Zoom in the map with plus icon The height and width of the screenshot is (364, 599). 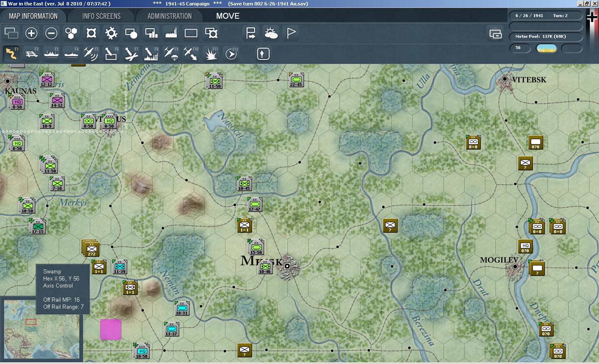(x=31, y=33)
